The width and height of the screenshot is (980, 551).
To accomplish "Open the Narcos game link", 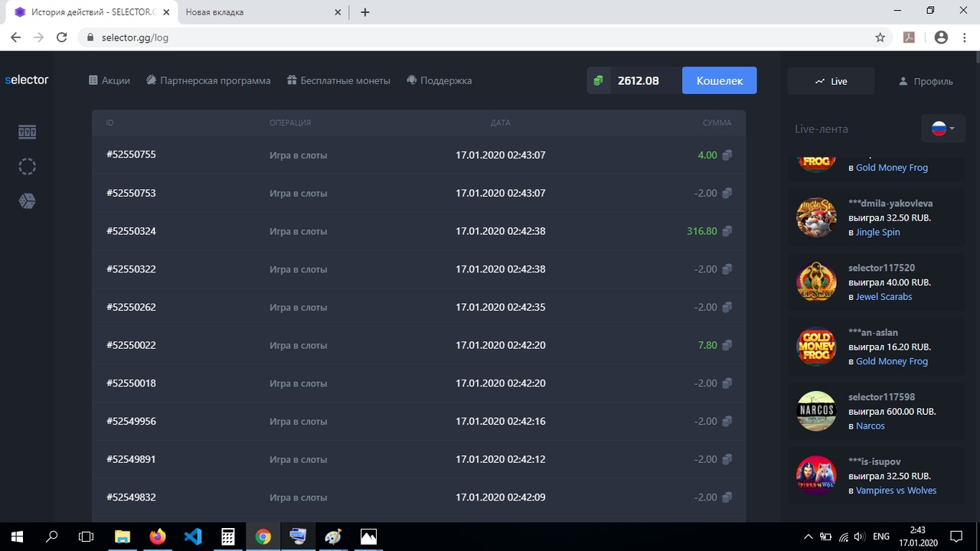I will click(870, 425).
